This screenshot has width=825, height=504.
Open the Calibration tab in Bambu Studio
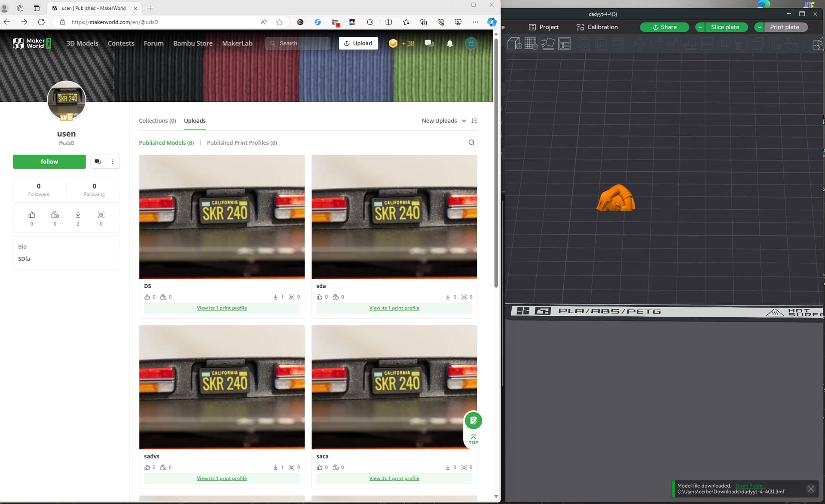(597, 27)
